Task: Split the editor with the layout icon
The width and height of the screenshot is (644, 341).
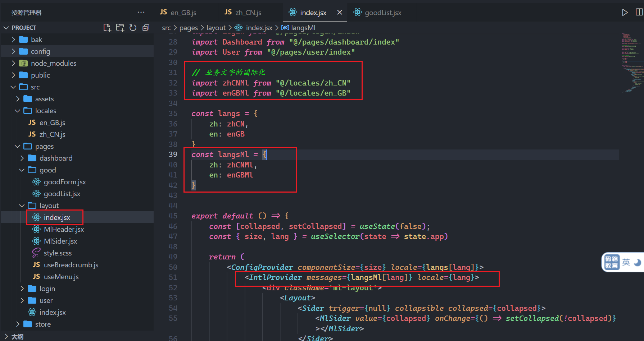Action: click(x=639, y=13)
